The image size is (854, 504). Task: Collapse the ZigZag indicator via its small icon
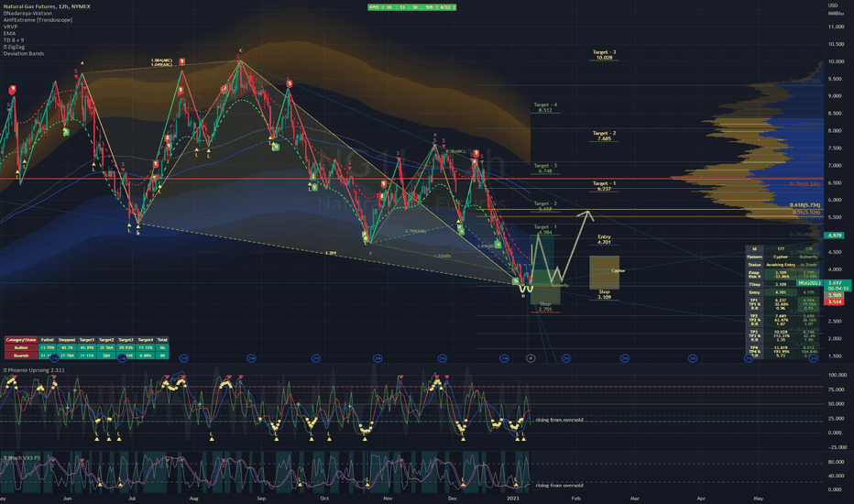(5, 47)
